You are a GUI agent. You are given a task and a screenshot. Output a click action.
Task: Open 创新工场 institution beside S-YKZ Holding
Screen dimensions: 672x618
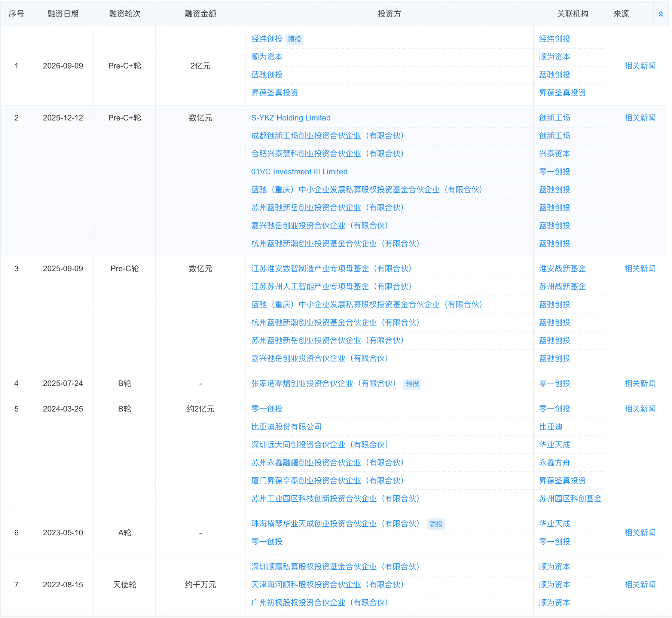(555, 118)
